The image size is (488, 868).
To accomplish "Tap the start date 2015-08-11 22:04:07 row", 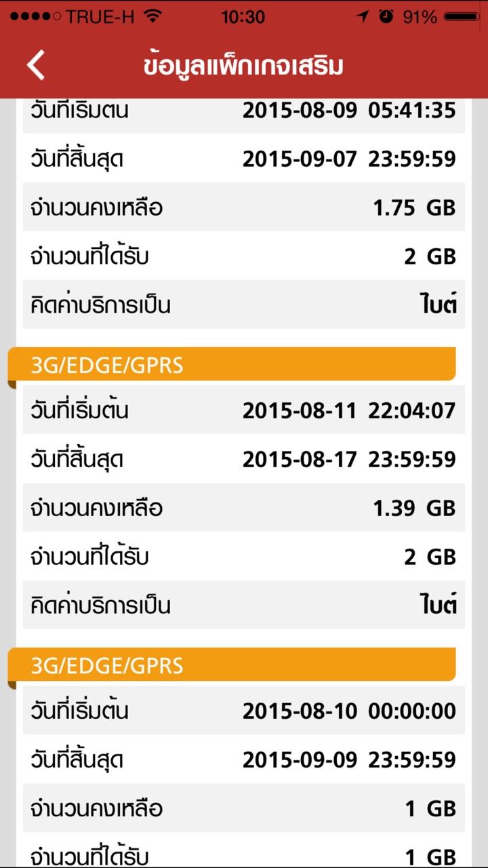I will pyautogui.click(x=244, y=410).
